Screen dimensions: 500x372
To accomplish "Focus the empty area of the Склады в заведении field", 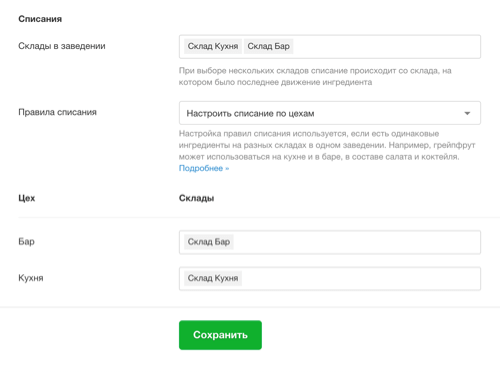I will click(x=387, y=47).
